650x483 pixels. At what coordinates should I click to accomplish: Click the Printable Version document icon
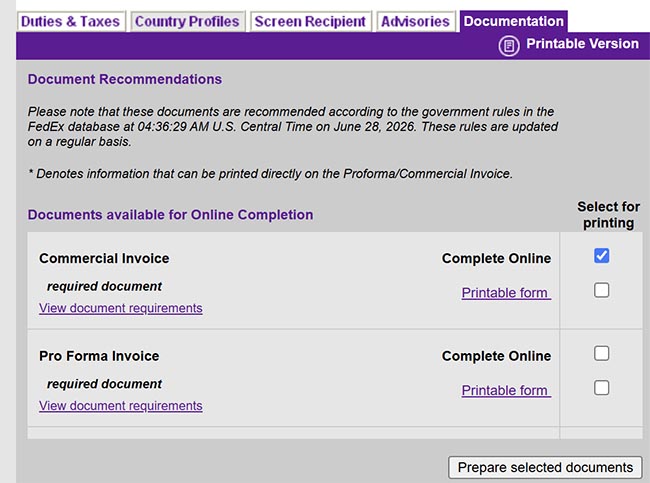pyautogui.click(x=509, y=45)
